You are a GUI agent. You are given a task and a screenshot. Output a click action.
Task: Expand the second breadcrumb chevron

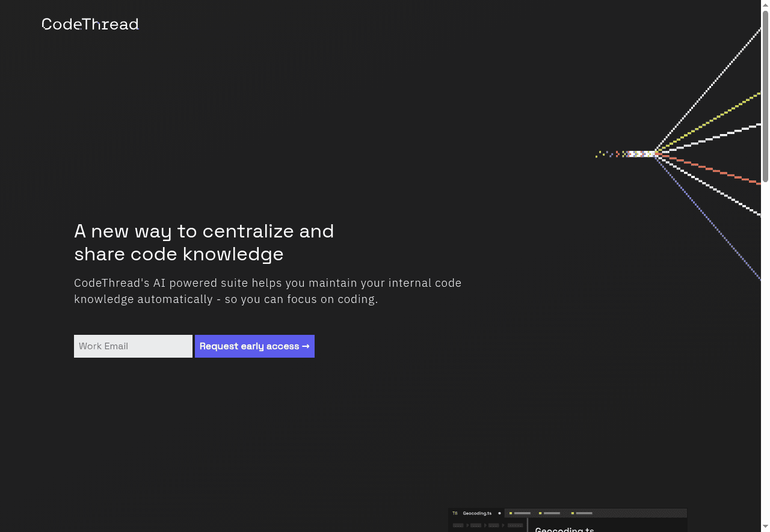(485, 524)
